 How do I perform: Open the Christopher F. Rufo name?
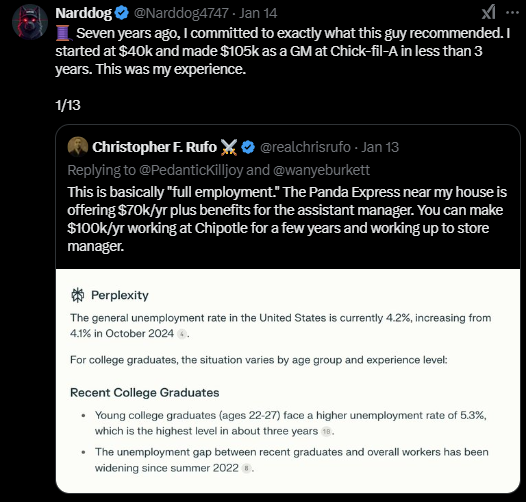(154, 147)
